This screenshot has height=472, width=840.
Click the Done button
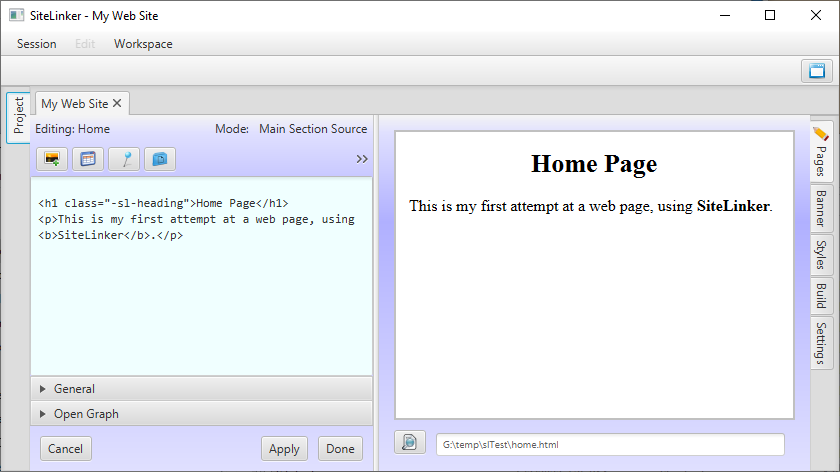tap(340, 449)
